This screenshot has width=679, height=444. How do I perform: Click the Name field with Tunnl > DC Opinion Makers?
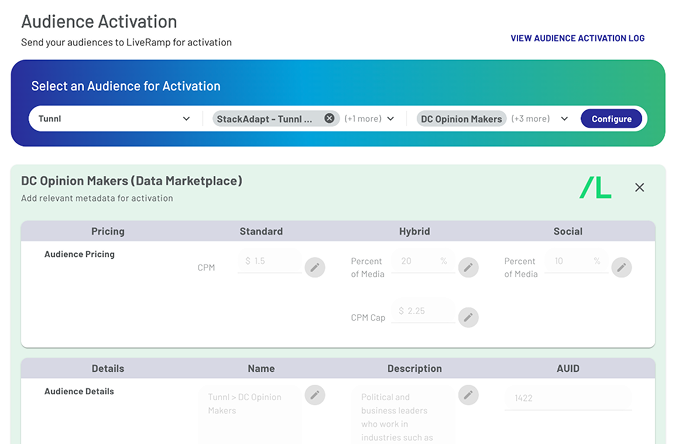[250, 415]
